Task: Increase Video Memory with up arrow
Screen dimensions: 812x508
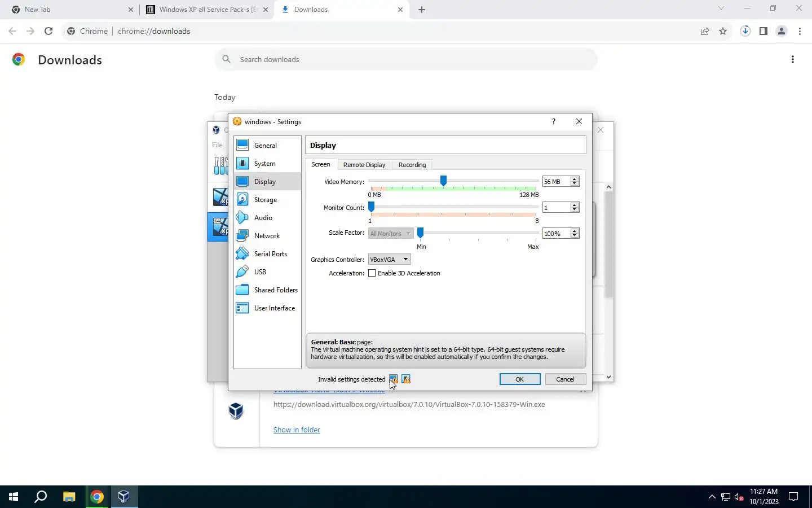Action: click(x=575, y=179)
